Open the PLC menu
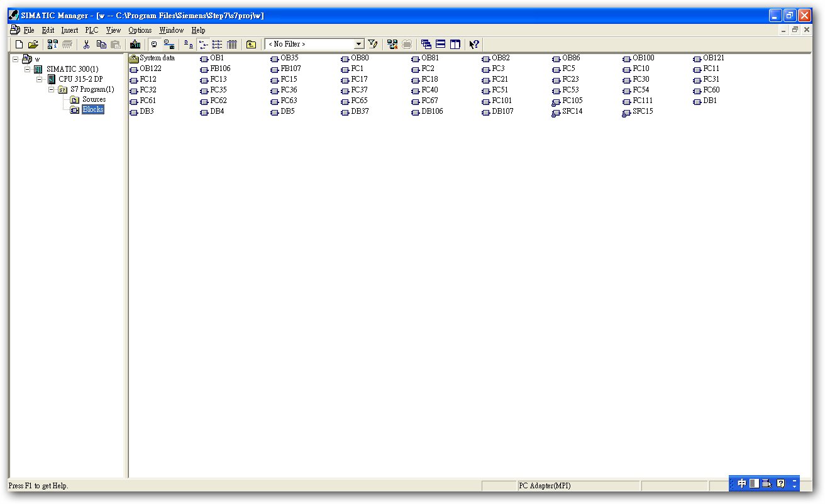The height and width of the screenshot is (504, 825). click(x=92, y=30)
